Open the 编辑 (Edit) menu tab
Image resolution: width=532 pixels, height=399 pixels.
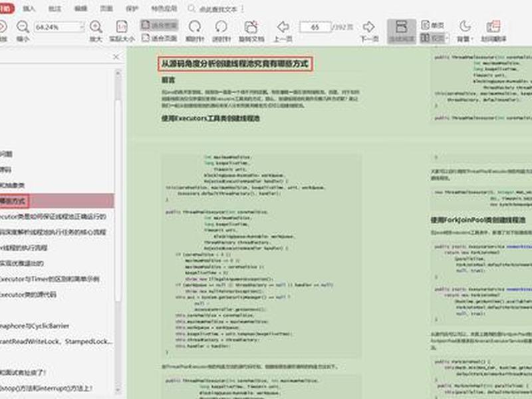tap(80, 9)
